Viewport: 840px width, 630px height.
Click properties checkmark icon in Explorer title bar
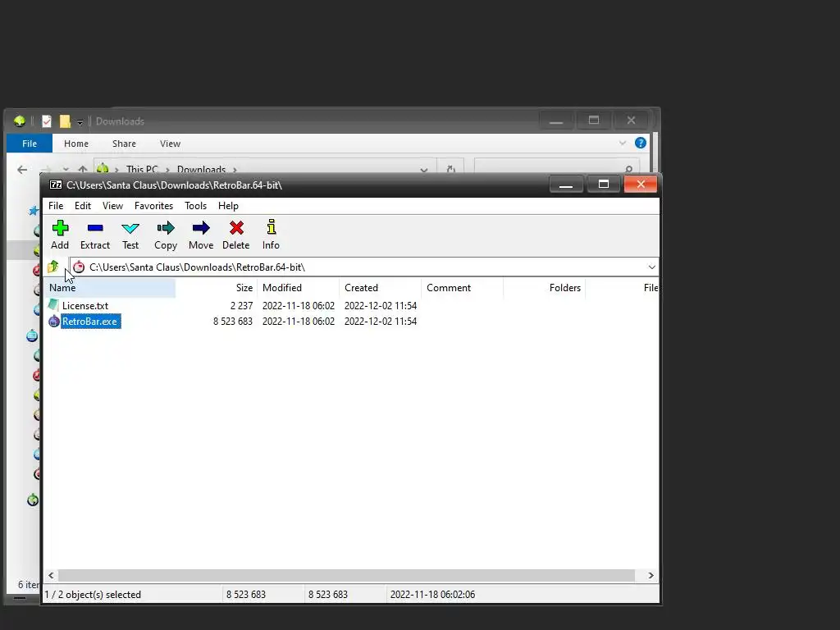point(47,121)
